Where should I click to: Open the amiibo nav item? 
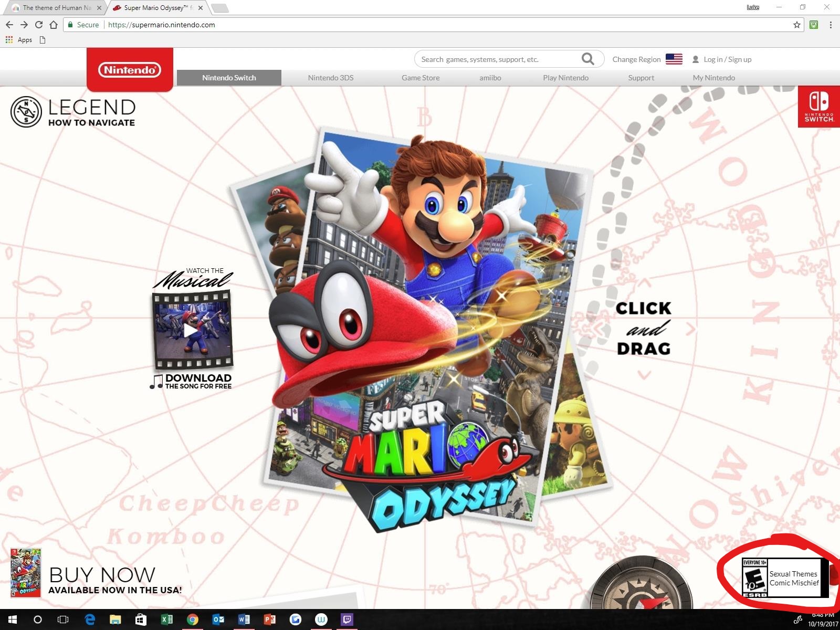click(x=490, y=78)
